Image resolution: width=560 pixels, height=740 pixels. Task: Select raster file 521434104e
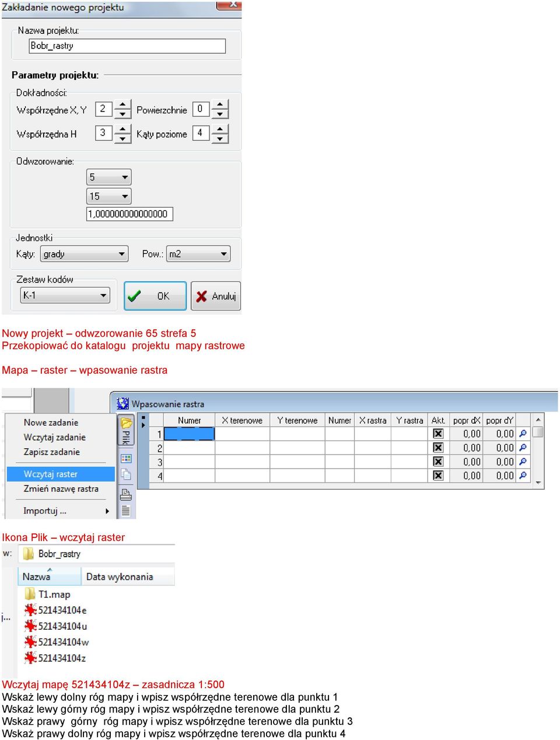coord(56,610)
